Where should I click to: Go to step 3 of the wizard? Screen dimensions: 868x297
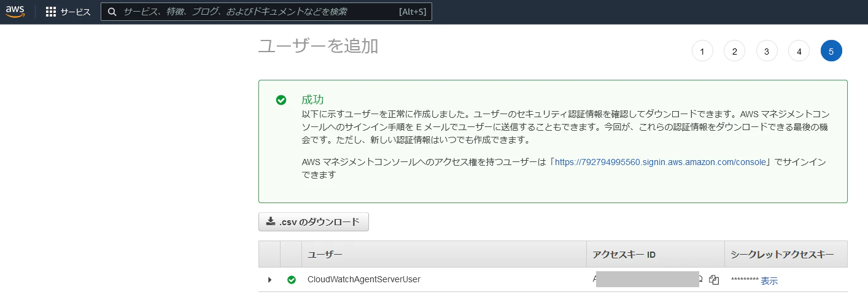[x=767, y=52]
